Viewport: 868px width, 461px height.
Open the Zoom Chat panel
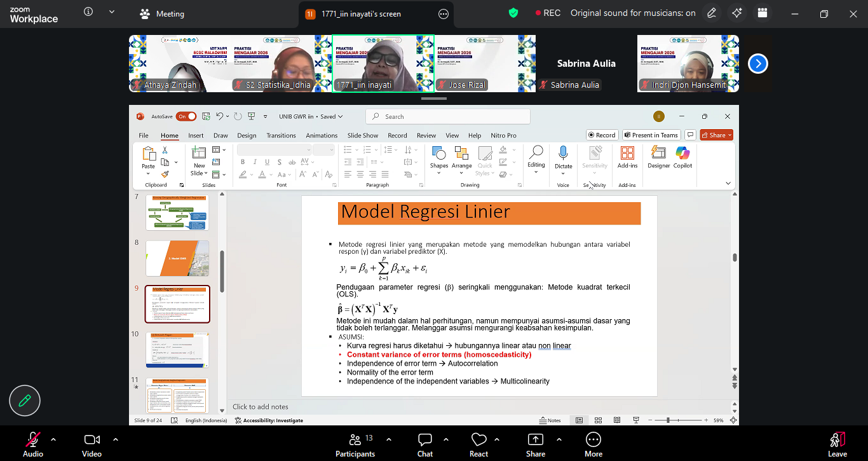(x=424, y=443)
